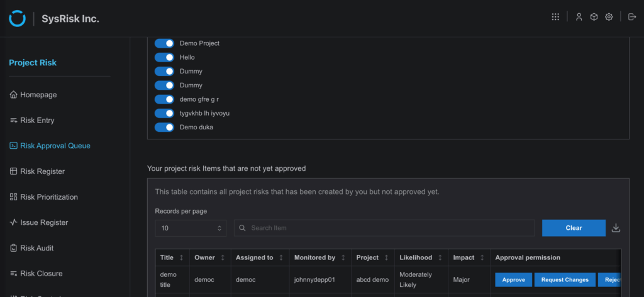Click the Clear button
This screenshot has width=644, height=297.
[x=574, y=228]
